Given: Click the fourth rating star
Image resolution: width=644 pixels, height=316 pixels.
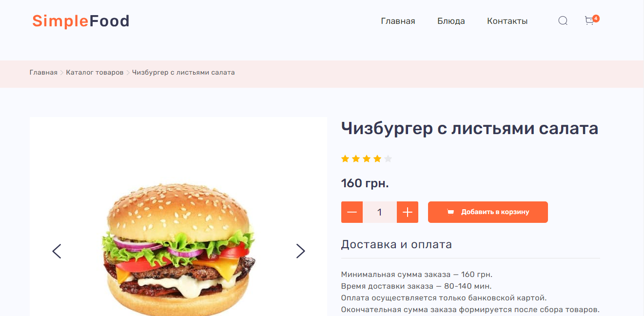Looking at the screenshot, I should click(377, 158).
